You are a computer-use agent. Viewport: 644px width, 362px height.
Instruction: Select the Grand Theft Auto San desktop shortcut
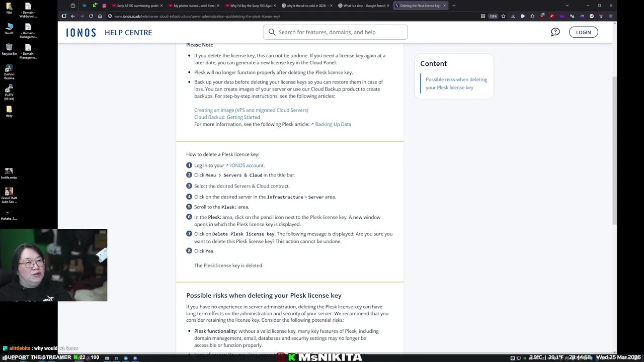(9, 196)
